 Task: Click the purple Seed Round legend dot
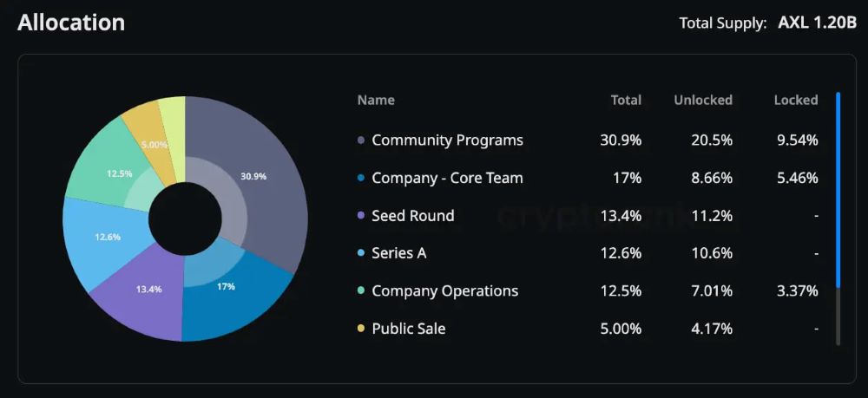(361, 216)
